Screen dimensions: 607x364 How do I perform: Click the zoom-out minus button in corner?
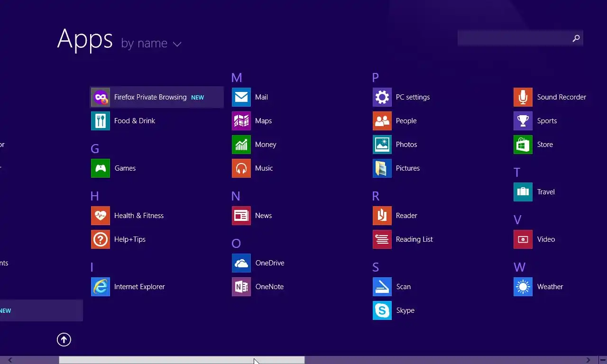pos(602,360)
